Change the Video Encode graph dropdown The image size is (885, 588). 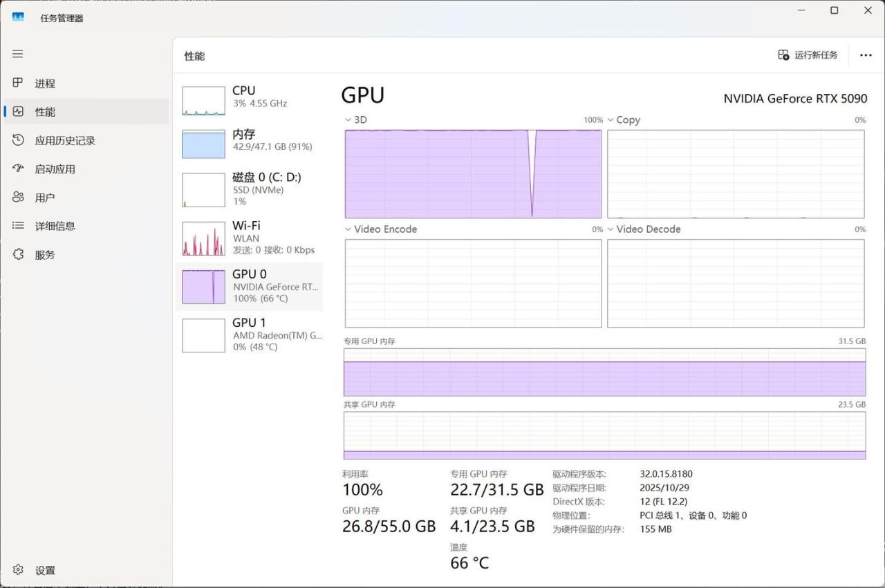point(348,229)
